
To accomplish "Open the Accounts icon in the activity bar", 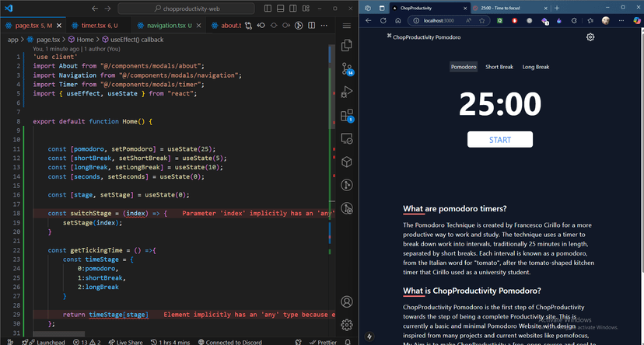I will point(347,301).
